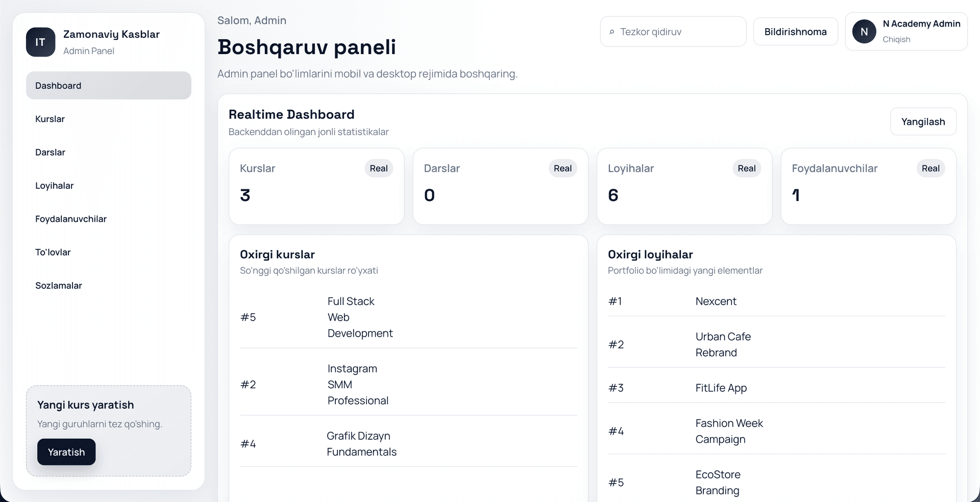Image resolution: width=980 pixels, height=502 pixels.
Task: Open the Kurslar section
Action: [50, 119]
